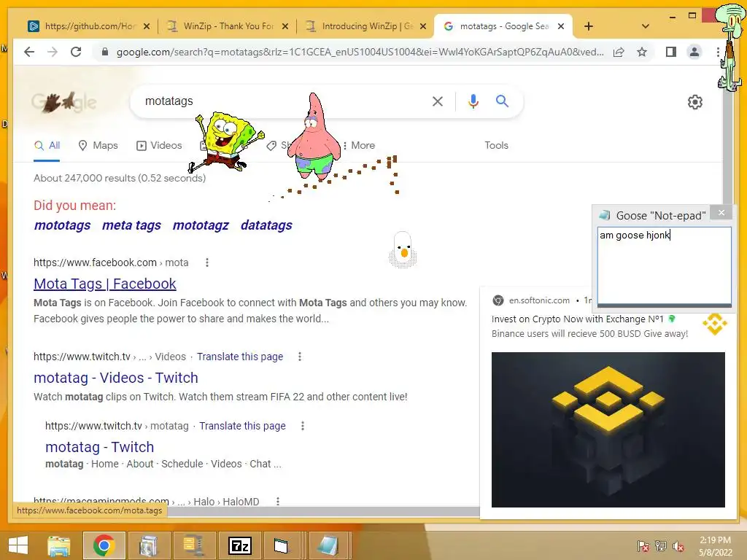The image size is (747, 560).
Task: Close the motatags Google Search tab
Action: pyautogui.click(x=561, y=26)
